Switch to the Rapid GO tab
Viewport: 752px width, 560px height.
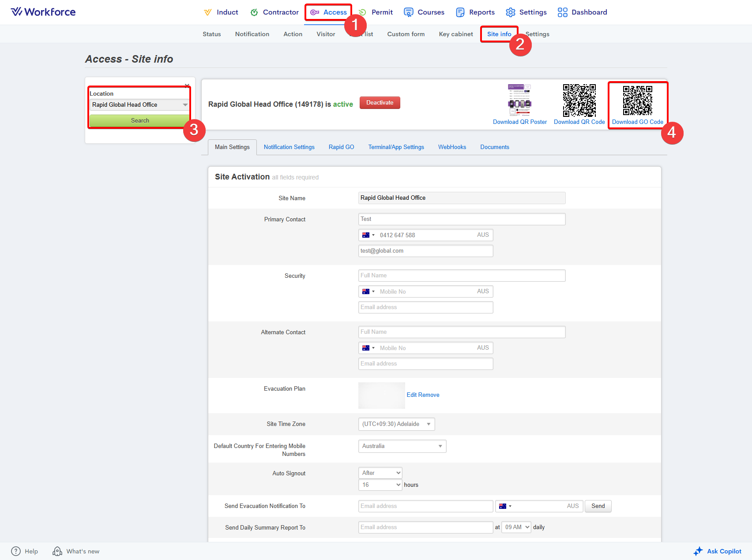pyautogui.click(x=341, y=147)
